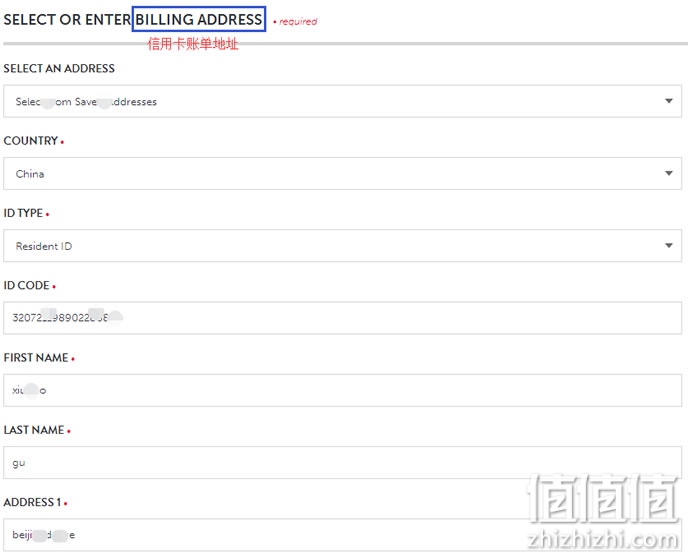Screen dimensions: 688x558
Task: Focus the First Name input field
Action: pyautogui.click(x=342, y=390)
